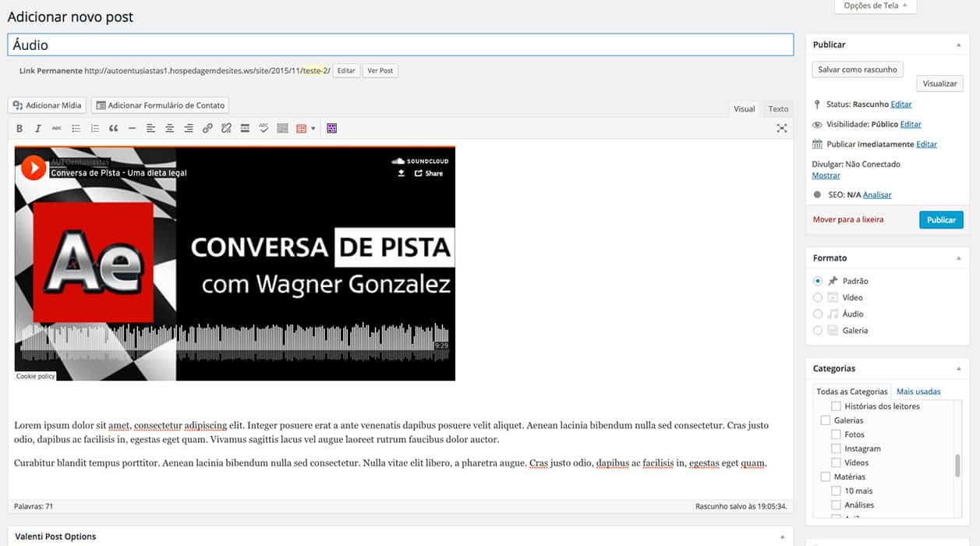Click the Mover para a lixeira link
980x546 pixels.
848,220
